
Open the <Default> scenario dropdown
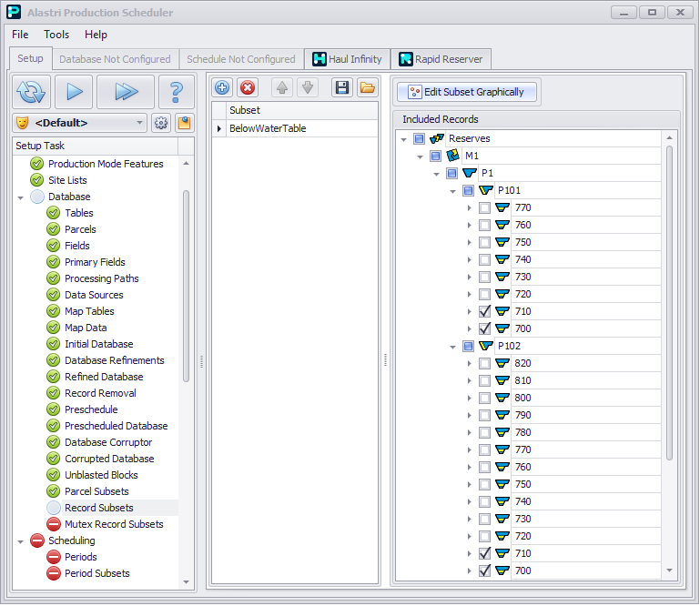tap(139, 123)
